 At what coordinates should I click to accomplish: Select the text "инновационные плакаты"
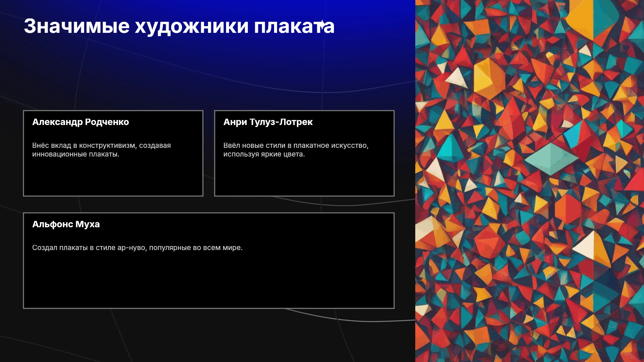coord(75,154)
